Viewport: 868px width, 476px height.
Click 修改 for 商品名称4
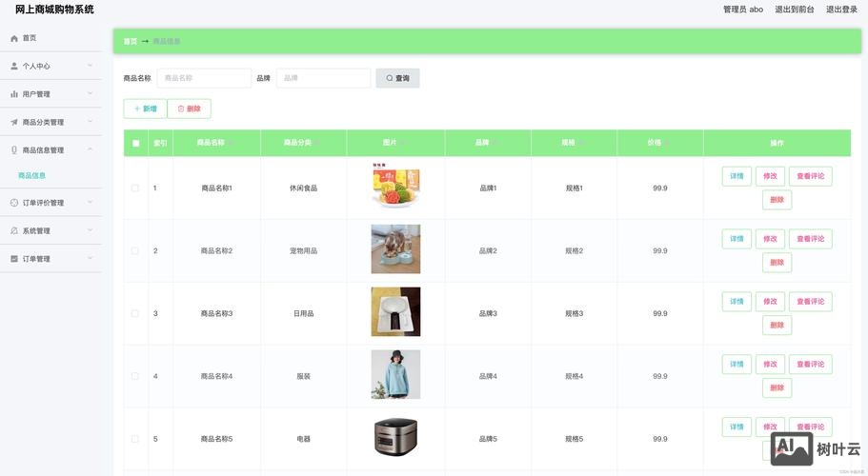pyautogui.click(x=770, y=365)
